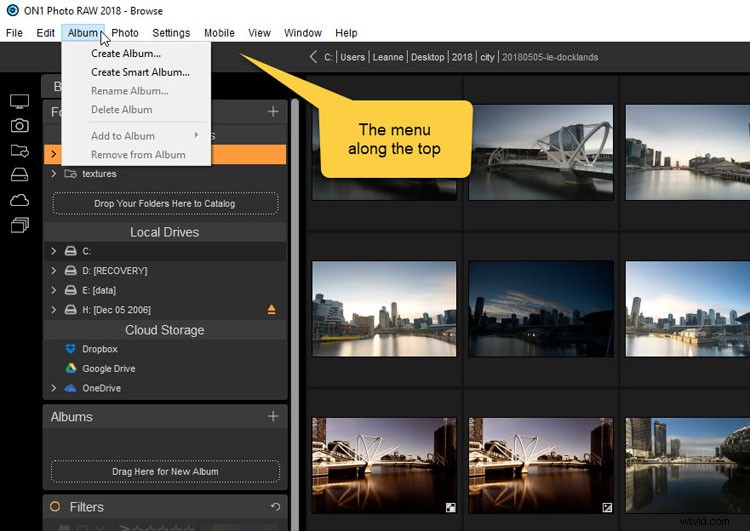Open the Mobile menu
Viewport: 750px width, 531px height.
[x=219, y=33]
